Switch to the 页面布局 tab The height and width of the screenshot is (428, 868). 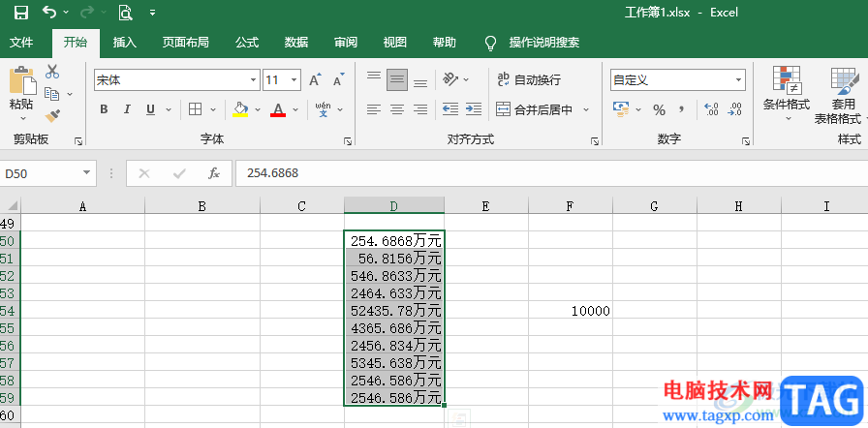[185, 43]
